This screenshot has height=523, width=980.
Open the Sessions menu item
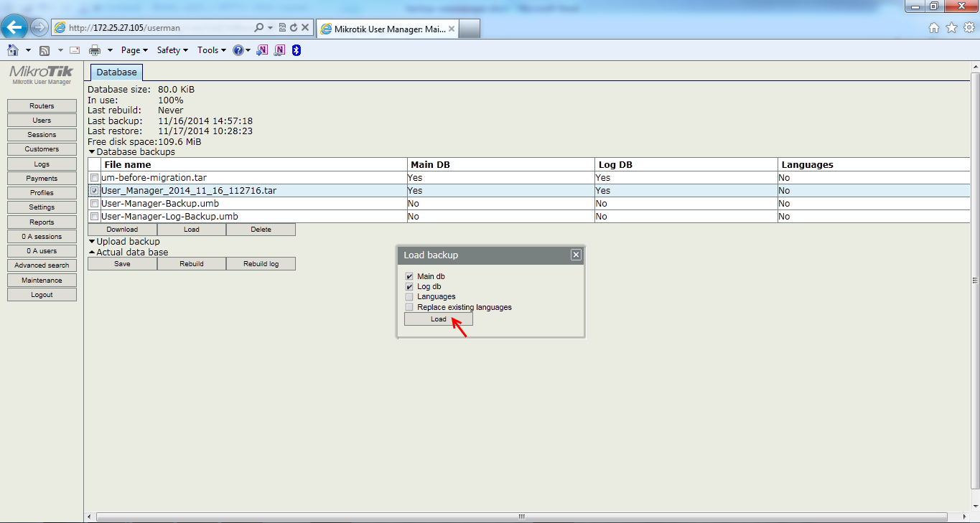click(42, 135)
